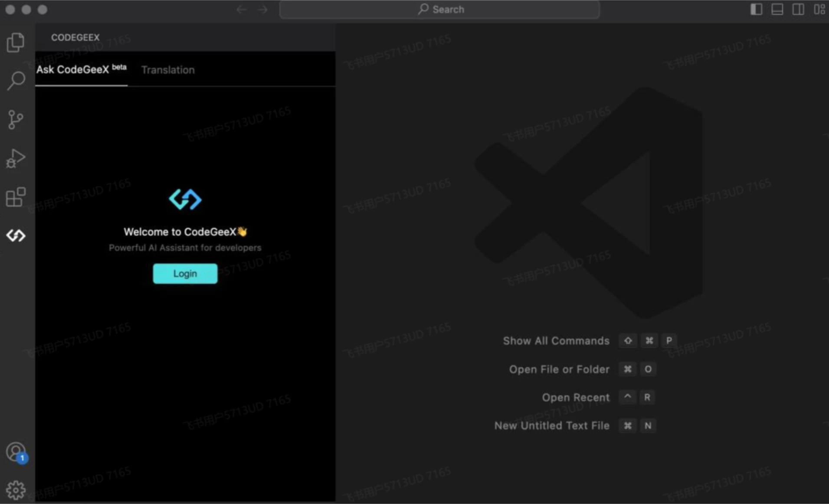The width and height of the screenshot is (829, 504).
Task: Switch to the Ask CodeGeeX tab
Action: [x=82, y=69]
